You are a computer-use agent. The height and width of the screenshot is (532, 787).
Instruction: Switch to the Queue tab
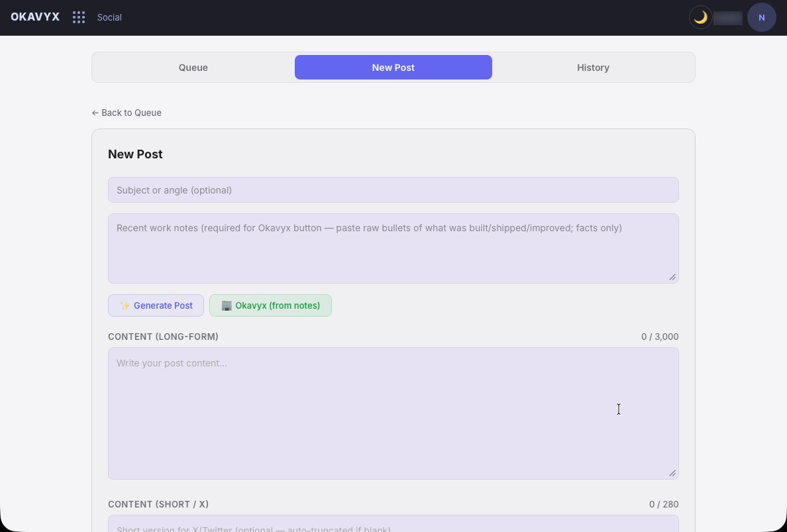point(193,68)
